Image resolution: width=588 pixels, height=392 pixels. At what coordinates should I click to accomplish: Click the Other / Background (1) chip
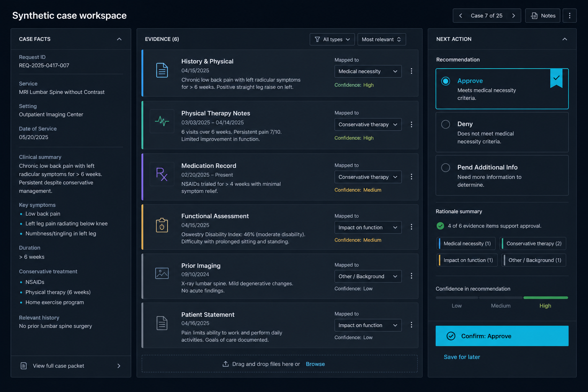pyautogui.click(x=534, y=260)
